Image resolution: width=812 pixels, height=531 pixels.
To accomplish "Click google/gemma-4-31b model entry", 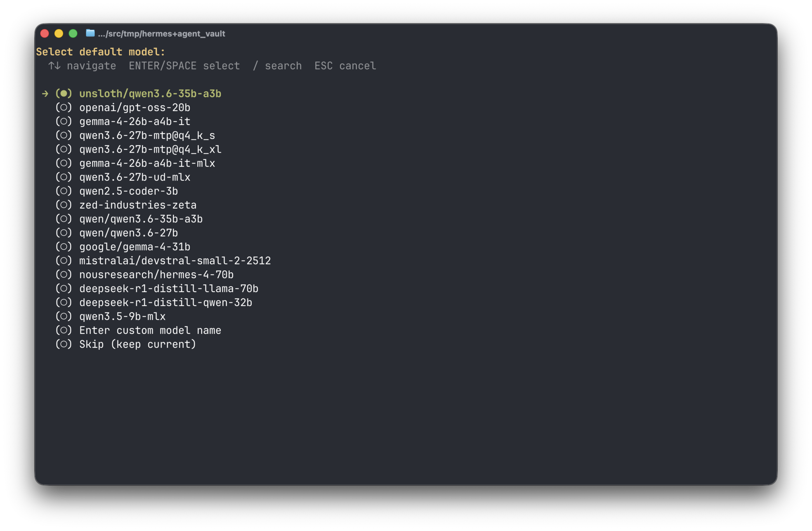I will [135, 247].
